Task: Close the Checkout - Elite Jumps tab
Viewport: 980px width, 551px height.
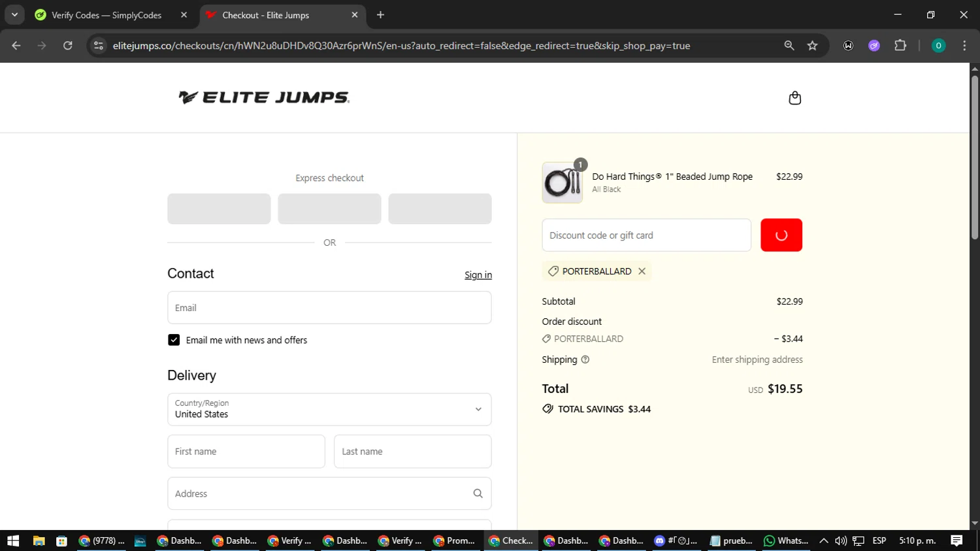Action: (355, 15)
